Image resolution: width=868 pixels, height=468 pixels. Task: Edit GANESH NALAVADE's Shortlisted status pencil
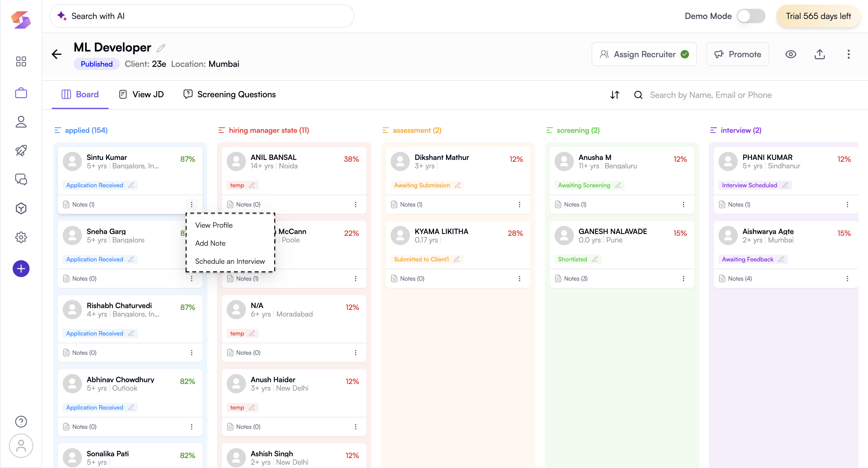(x=595, y=259)
